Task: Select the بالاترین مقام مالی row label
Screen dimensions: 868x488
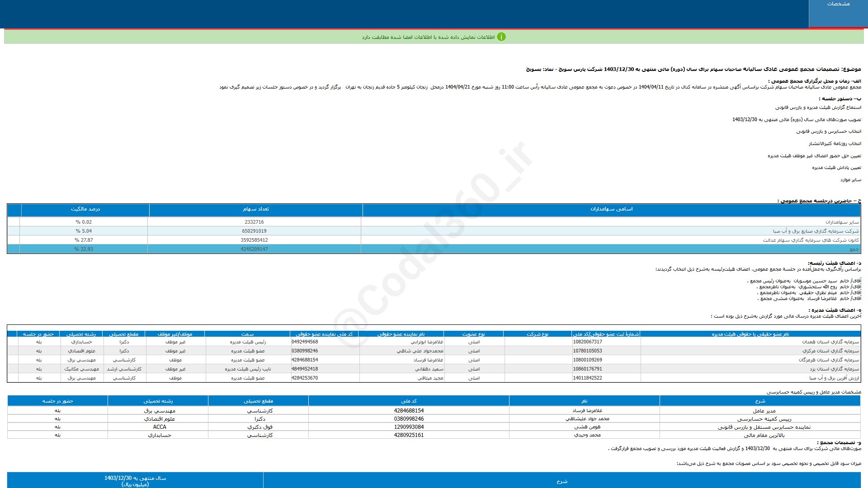Action: coord(764,435)
